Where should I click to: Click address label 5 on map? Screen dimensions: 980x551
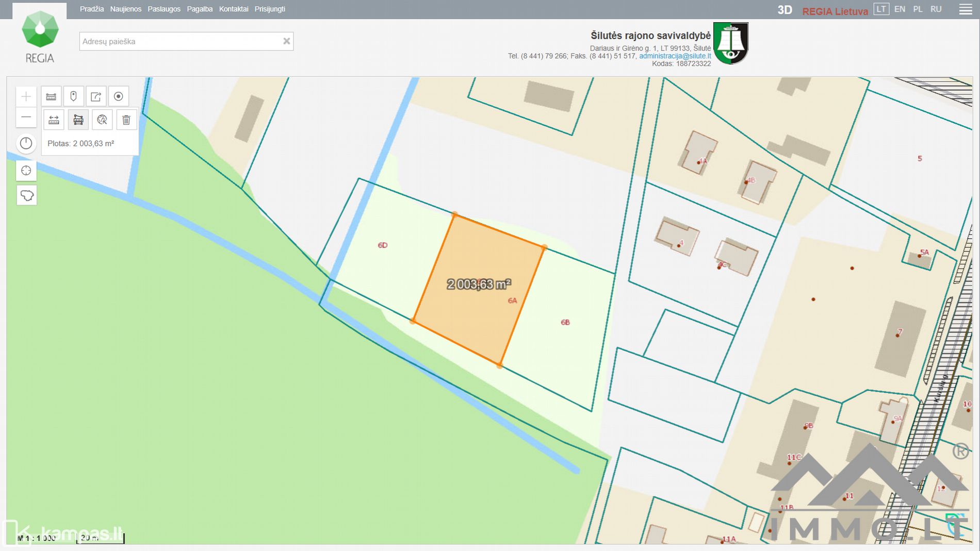(920, 158)
